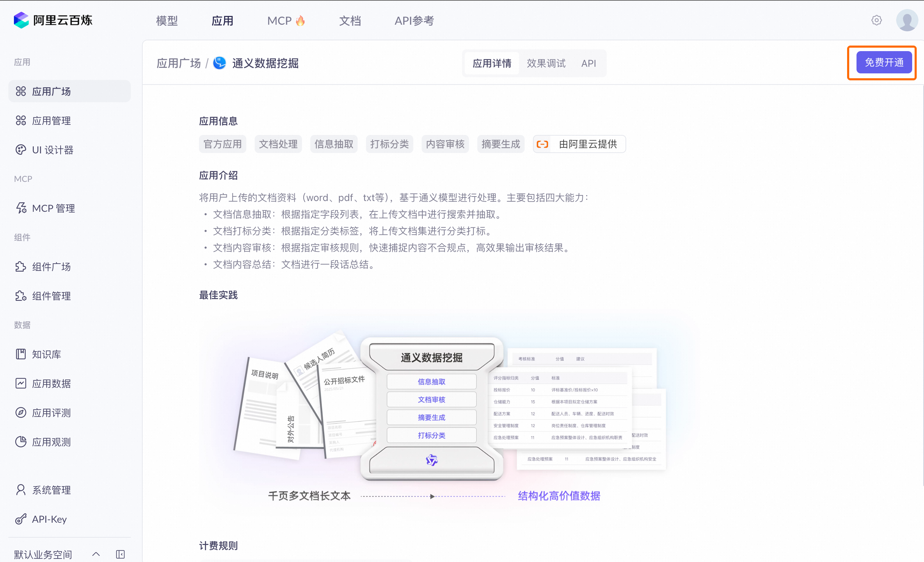Viewport: 924px width, 562px height.
Task: Open API-Key in the sidebar
Action: point(69,519)
